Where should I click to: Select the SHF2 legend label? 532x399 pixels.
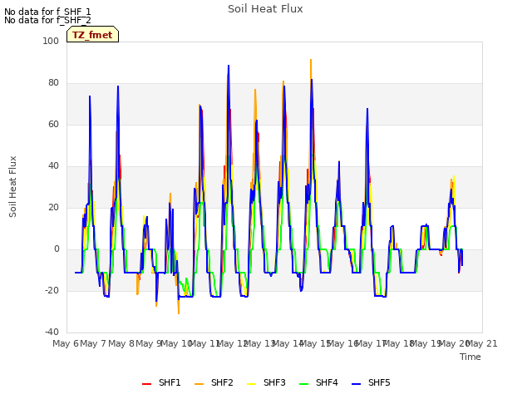tap(222, 382)
